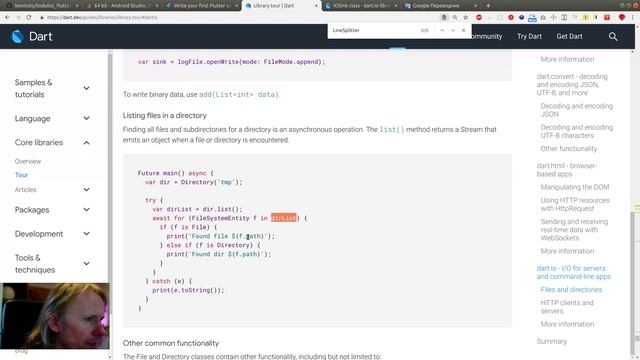Screen dimensions: 640x360
Task: Expand the Development section chevron
Action: pos(87,234)
